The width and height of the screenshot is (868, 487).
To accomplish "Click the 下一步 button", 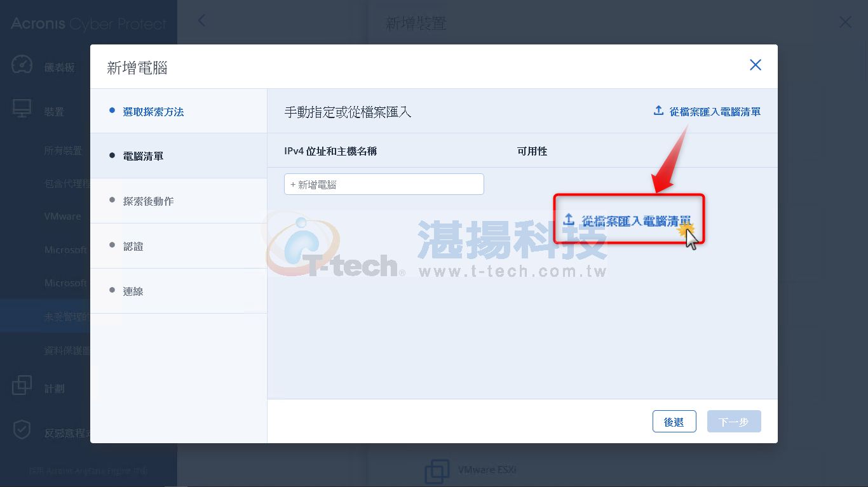I will 734,422.
